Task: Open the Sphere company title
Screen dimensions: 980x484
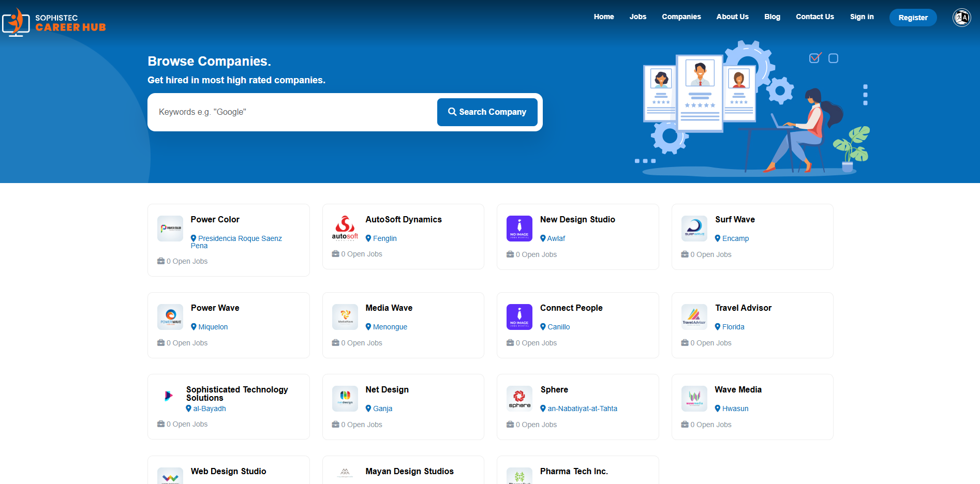Action: click(554, 390)
